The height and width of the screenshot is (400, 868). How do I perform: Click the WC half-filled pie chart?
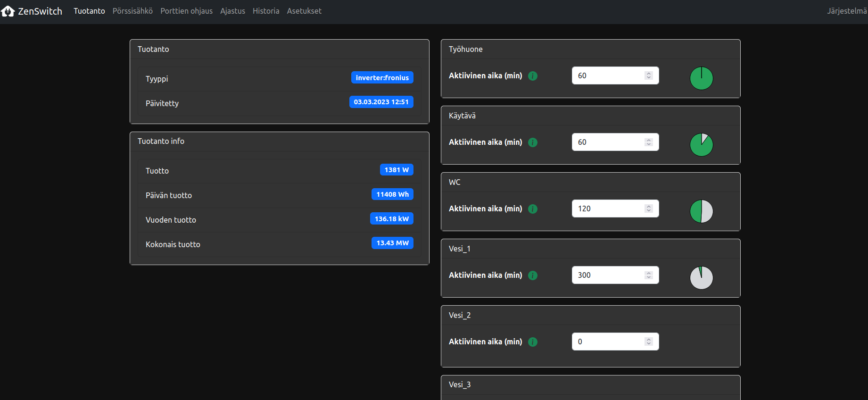pos(701,211)
